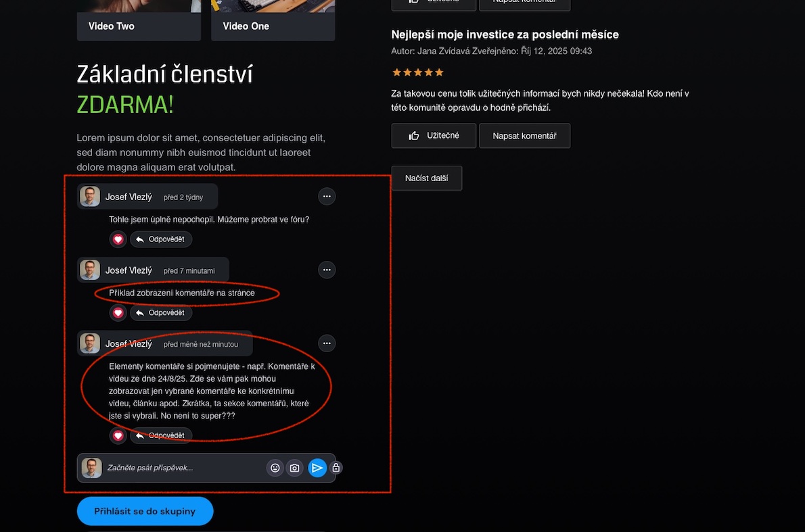This screenshot has height=532, width=805.
Task: Open options menu for 7-minutes-old comment
Action: 327,270
